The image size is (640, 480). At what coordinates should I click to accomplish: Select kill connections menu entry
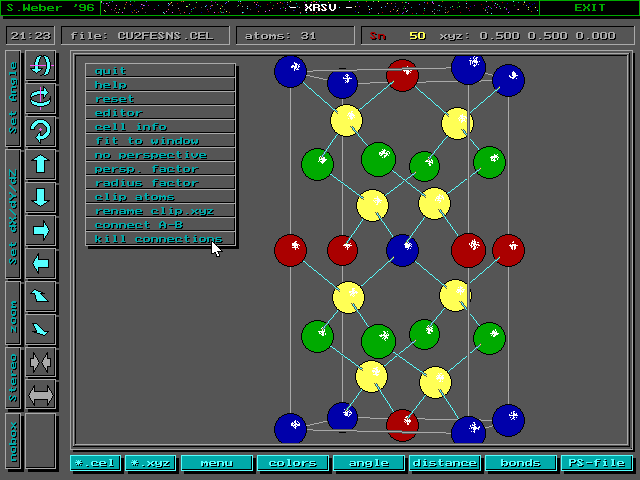[160, 239]
